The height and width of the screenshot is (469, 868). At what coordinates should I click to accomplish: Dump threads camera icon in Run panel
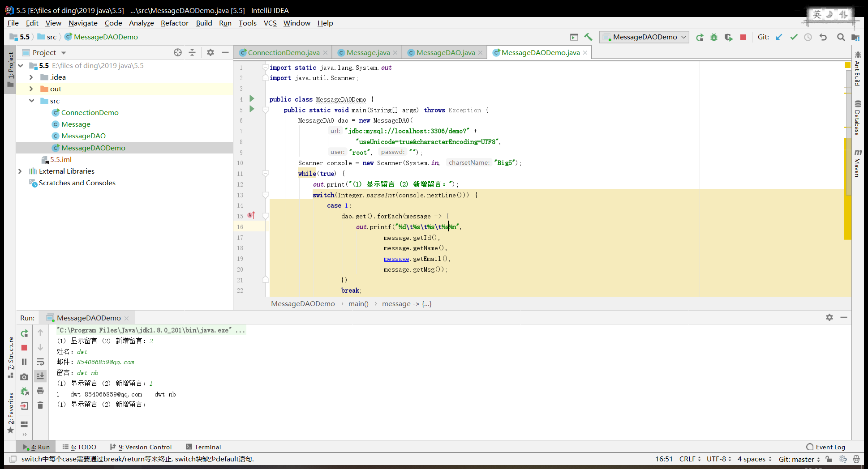24,377
